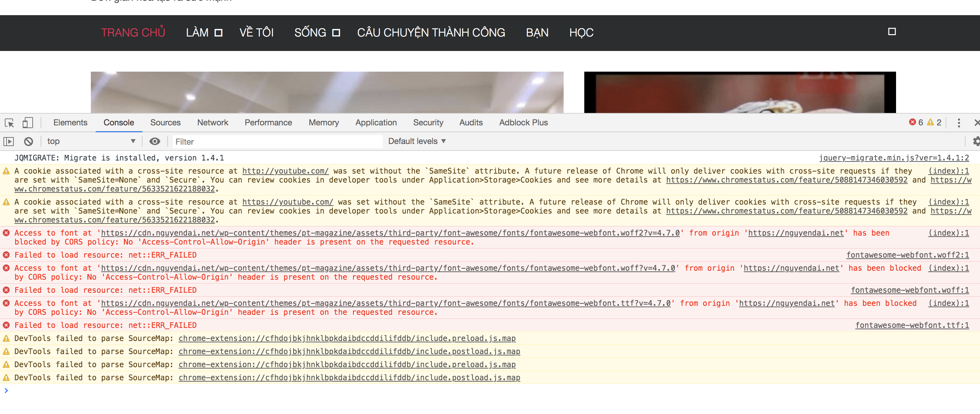Open jquery-migrate.min.js source link
The image size is (980, 414).
click(894, 158)
